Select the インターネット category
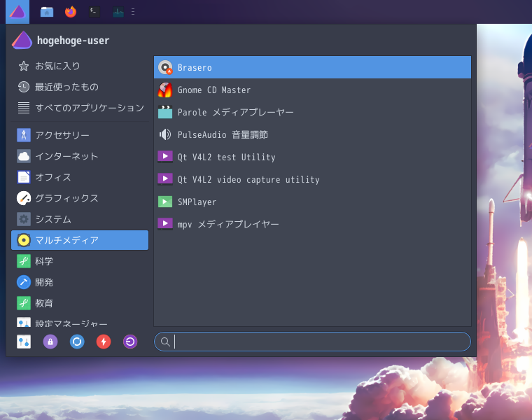 tap(80, 156)
